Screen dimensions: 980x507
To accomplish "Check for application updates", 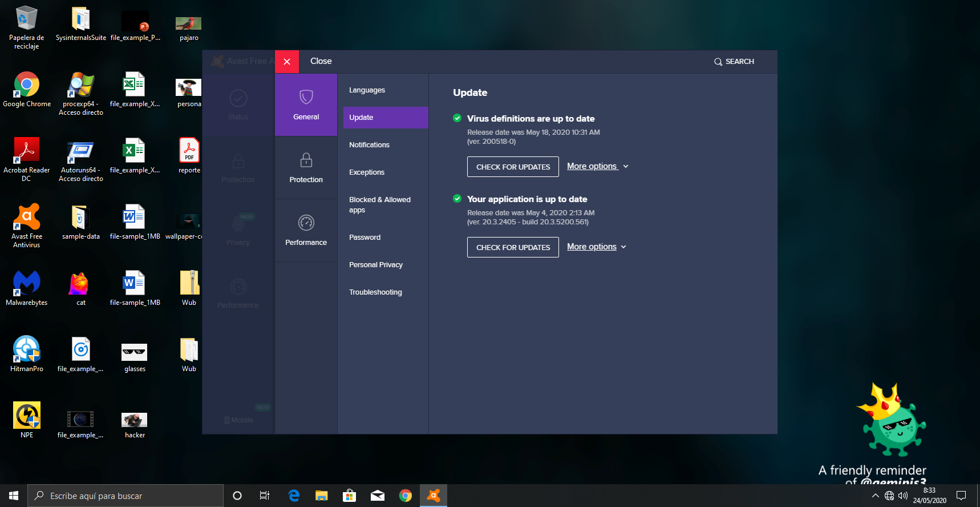I will [x=513, y=247].
